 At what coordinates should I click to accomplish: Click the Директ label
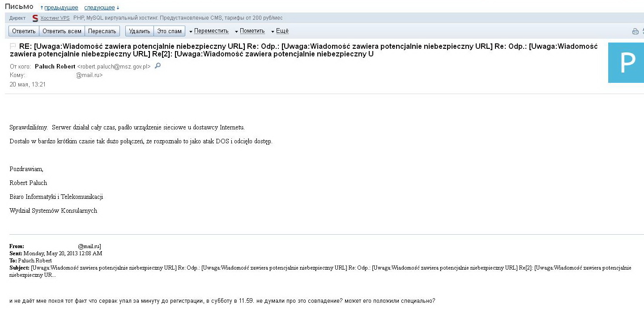coord(17,18)
